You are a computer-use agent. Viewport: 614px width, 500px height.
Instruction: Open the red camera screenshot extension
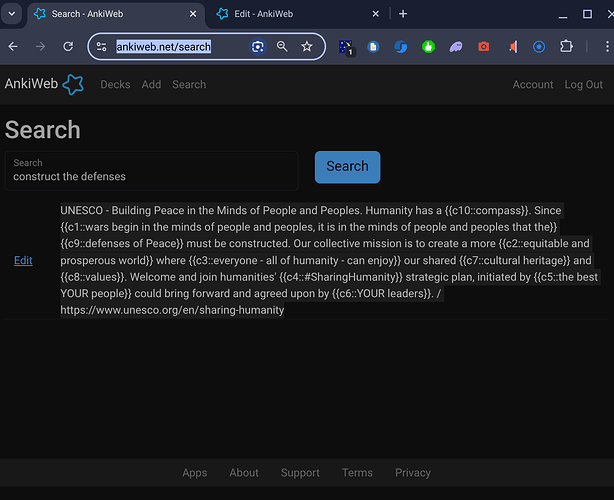(484, 47)
